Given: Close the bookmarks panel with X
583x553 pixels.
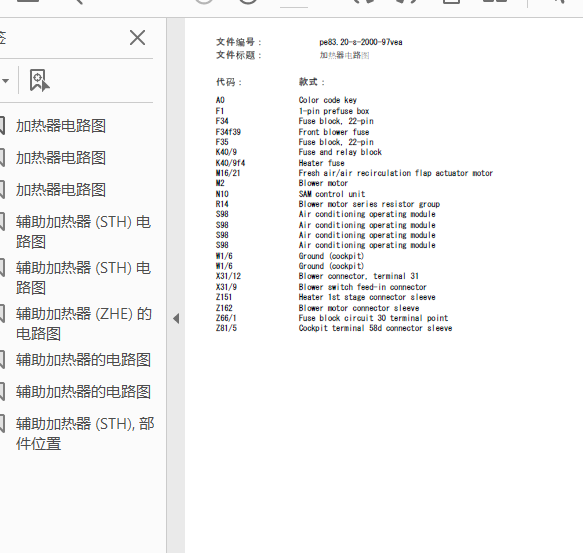Looking at the screenshot, I should 138,38.
